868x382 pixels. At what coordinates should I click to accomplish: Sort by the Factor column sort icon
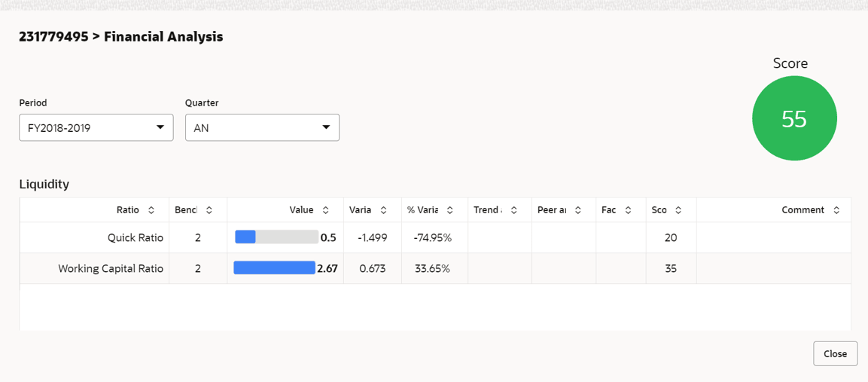pos(628,210)
